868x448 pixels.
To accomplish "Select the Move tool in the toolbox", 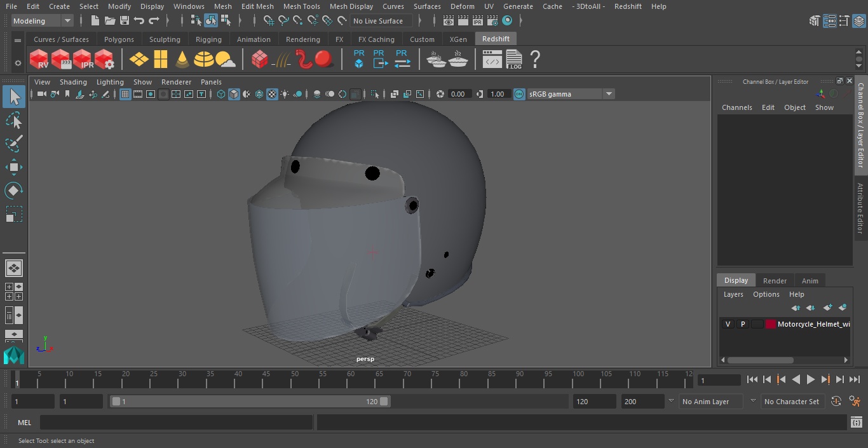I will click(13, 168).
